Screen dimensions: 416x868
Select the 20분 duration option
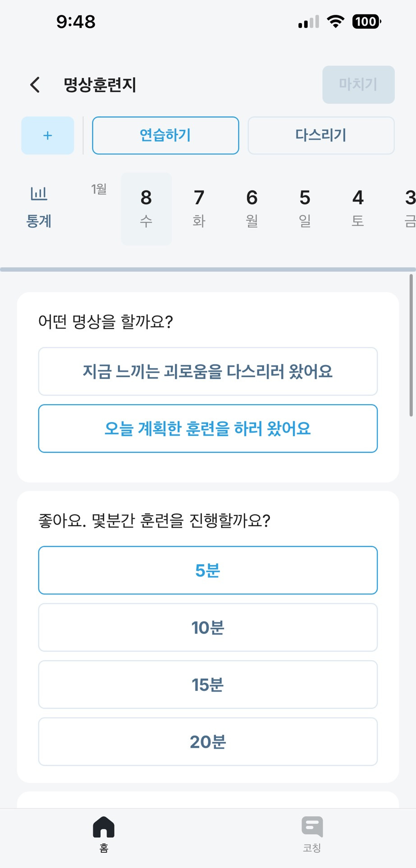(x=208, y=741)
